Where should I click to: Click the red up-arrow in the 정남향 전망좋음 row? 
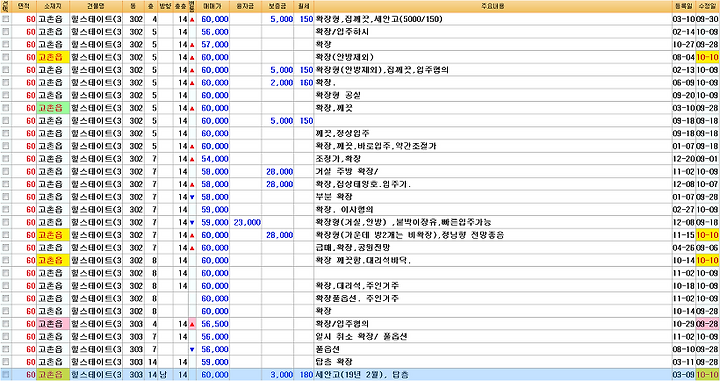click(x=192, y=235)
